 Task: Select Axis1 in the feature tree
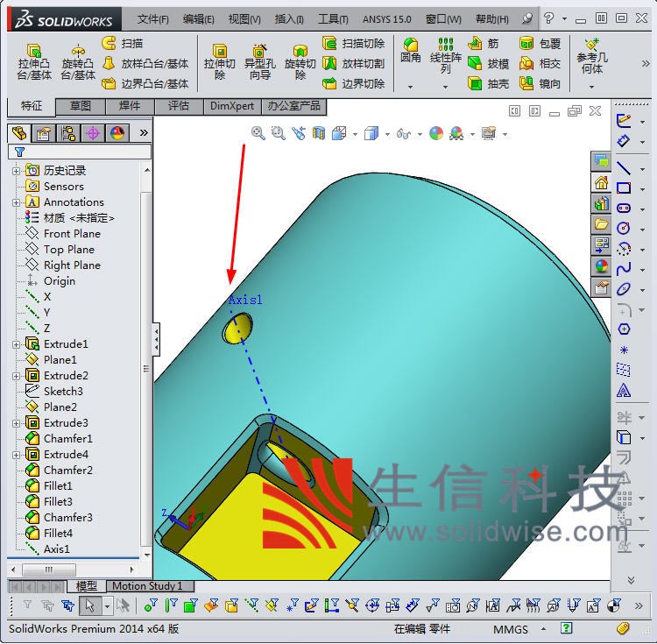(x=47, y=549)
